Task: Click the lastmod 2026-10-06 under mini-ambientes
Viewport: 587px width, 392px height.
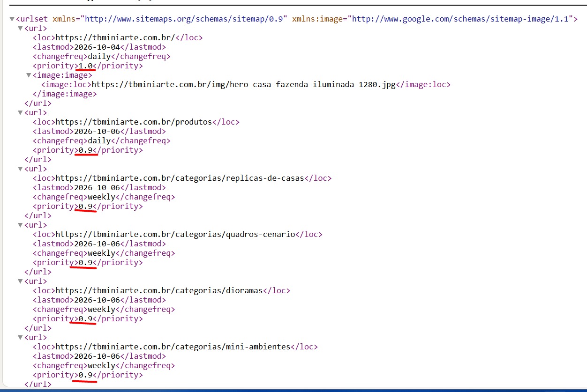Action: pos(97,356)
